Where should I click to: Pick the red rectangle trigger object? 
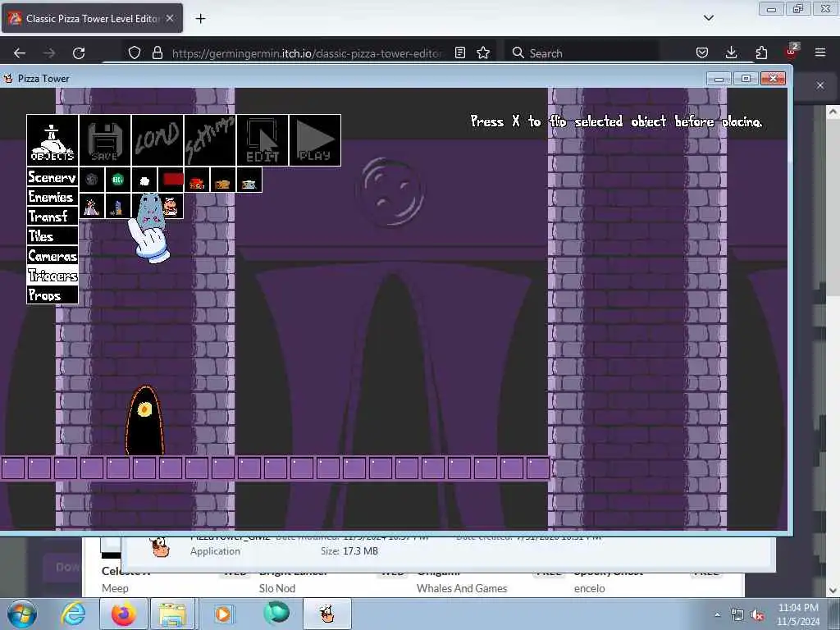click(171, 180)
